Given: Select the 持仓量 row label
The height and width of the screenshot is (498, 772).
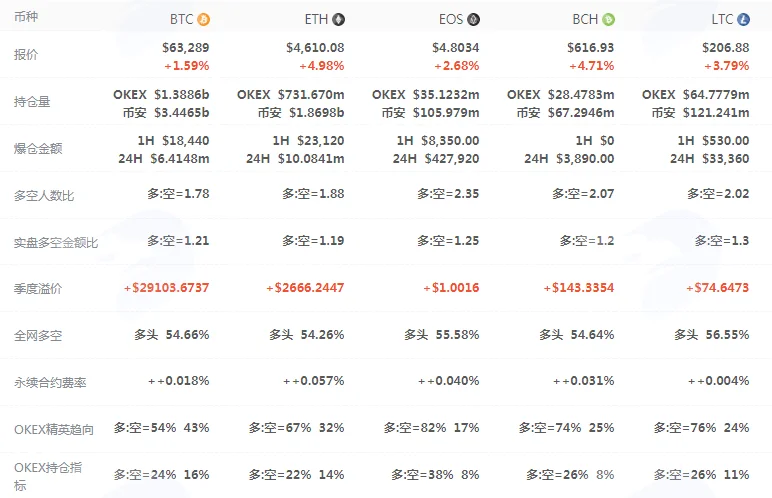Looking at the screenshot, I should point(32,101).
